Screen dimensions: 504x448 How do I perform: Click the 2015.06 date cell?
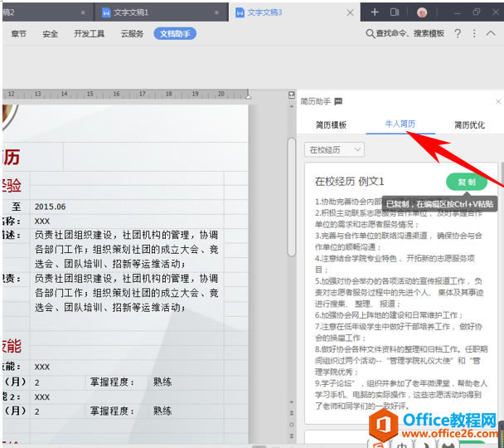click(50, 207)
